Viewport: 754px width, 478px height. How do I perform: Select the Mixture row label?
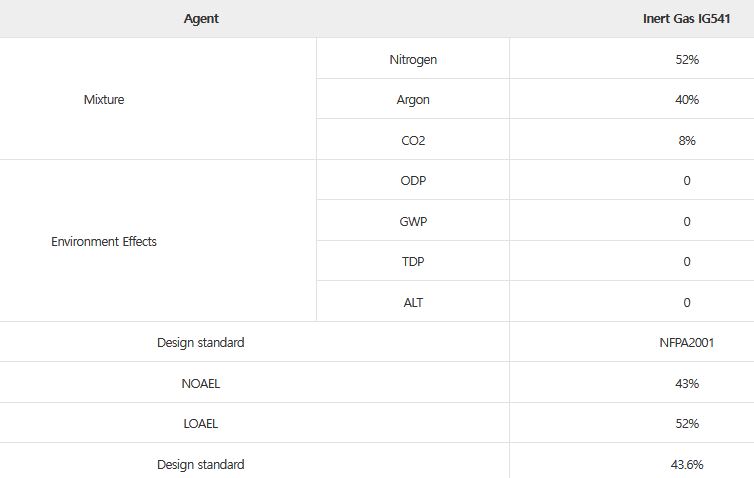[x=104, y=100]
